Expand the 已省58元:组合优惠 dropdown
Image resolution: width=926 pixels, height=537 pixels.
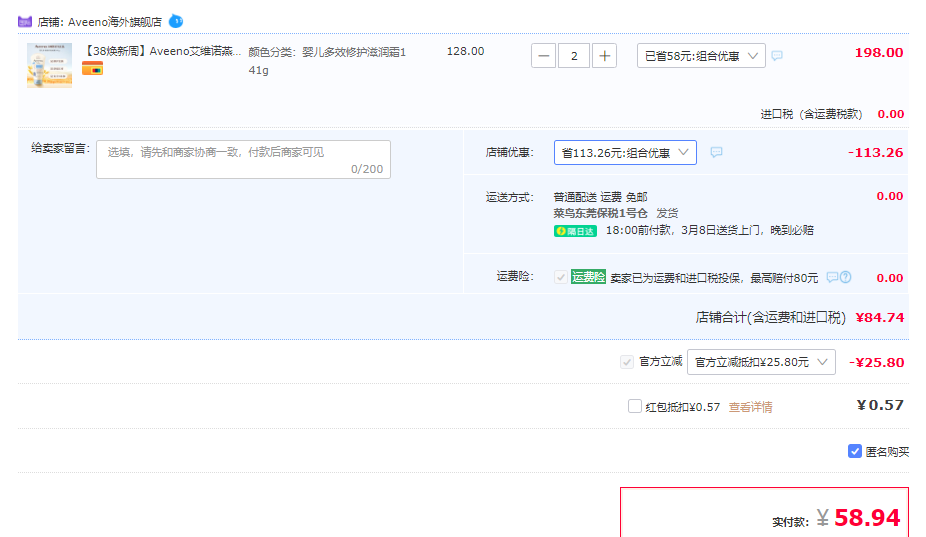(701, 56)
